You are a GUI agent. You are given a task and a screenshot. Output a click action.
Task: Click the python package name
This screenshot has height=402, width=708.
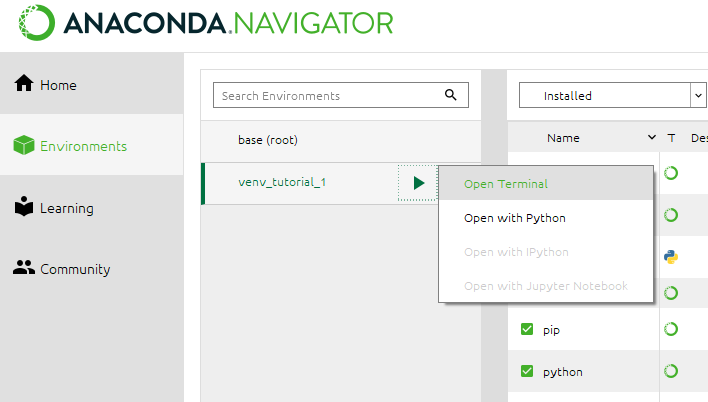563,372
